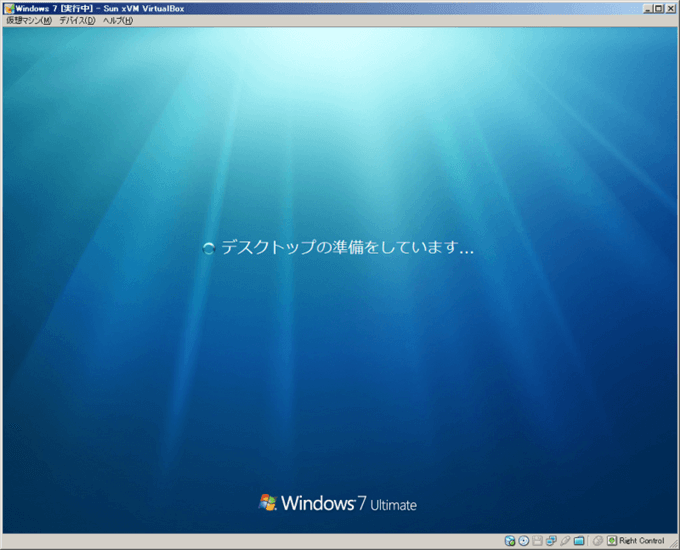Click the host key green arrow indicator
The width and height of the screenshot is (680, 550).
coord(612,541)
